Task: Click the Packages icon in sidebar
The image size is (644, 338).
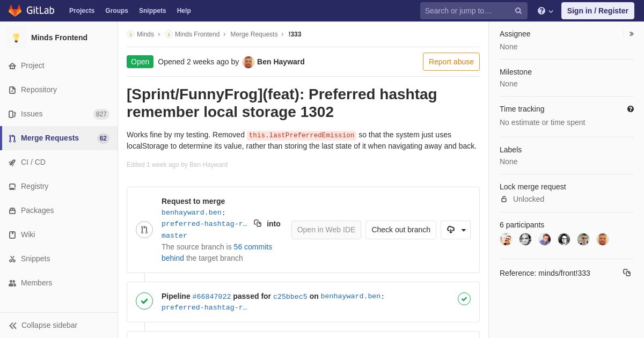Action: 12,211
